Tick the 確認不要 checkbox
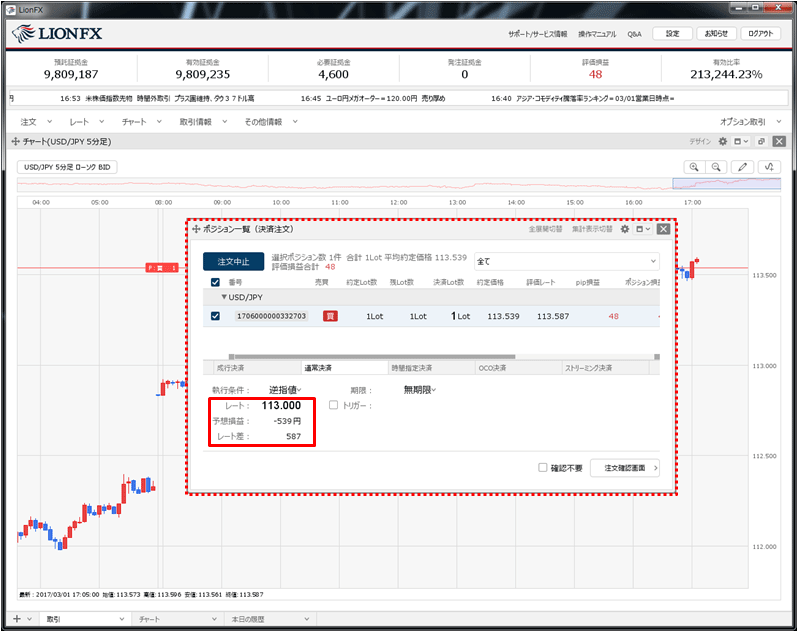 pyautogui.click(x=543, y=467)
